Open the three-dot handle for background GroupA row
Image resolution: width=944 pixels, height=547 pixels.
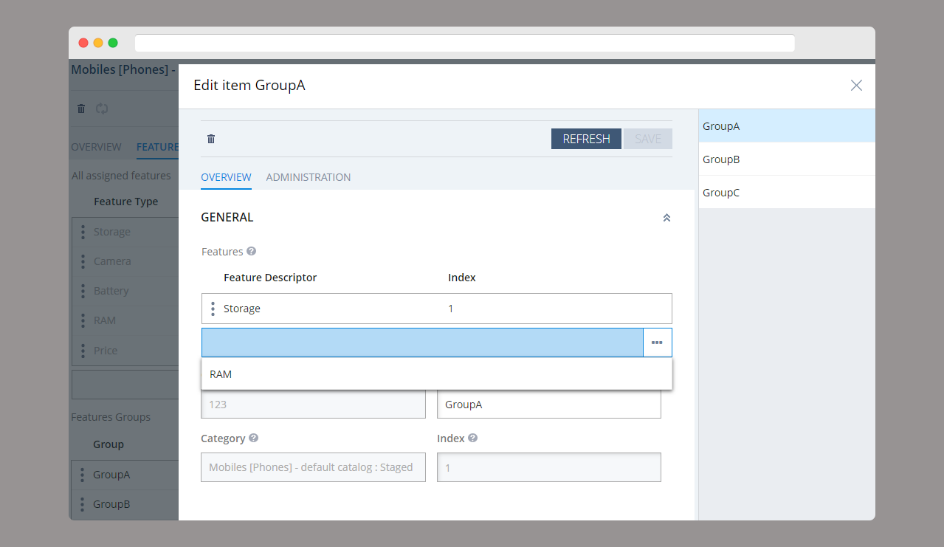click(82, 475)
